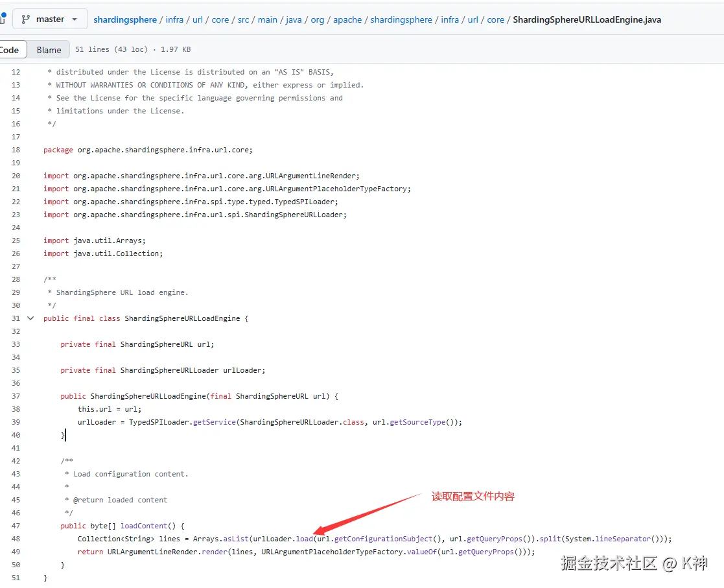
Task: Open the java breadcrumb folder
Action: [x=294, y=19]
